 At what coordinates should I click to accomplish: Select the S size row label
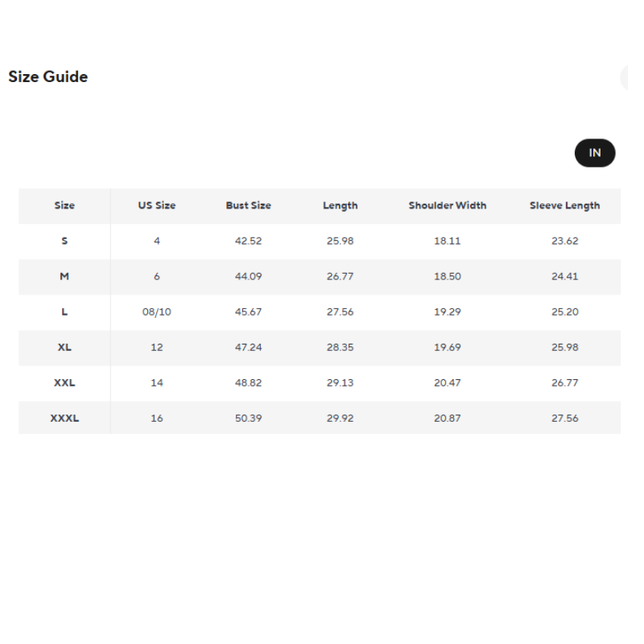(x=64, y=241)
